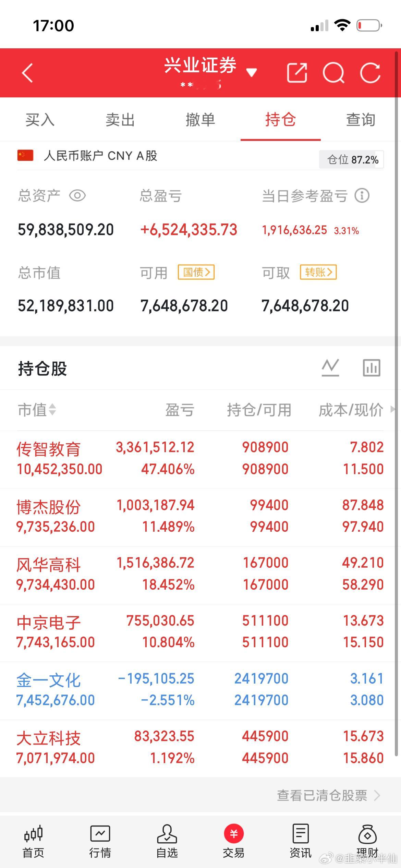The width and height of the screenshot is (401, 868).
Task: Select the 持仓 tab
Action: point(280,120)
